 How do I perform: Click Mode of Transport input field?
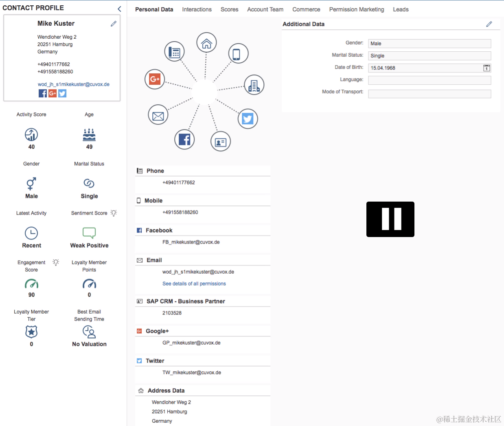pyautogui.click(x=429, y=94)
